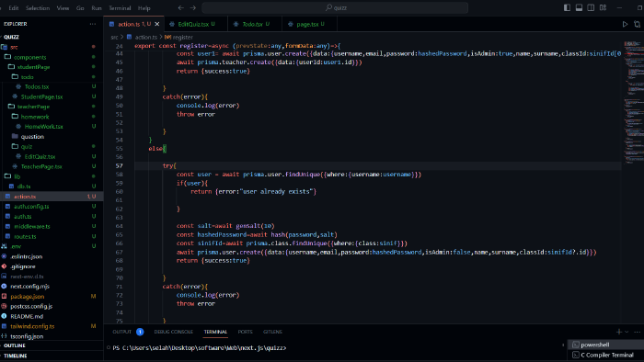Switch to DEBUG CONSOLE panel tab
644x362 pixels.
click(173, 332)
